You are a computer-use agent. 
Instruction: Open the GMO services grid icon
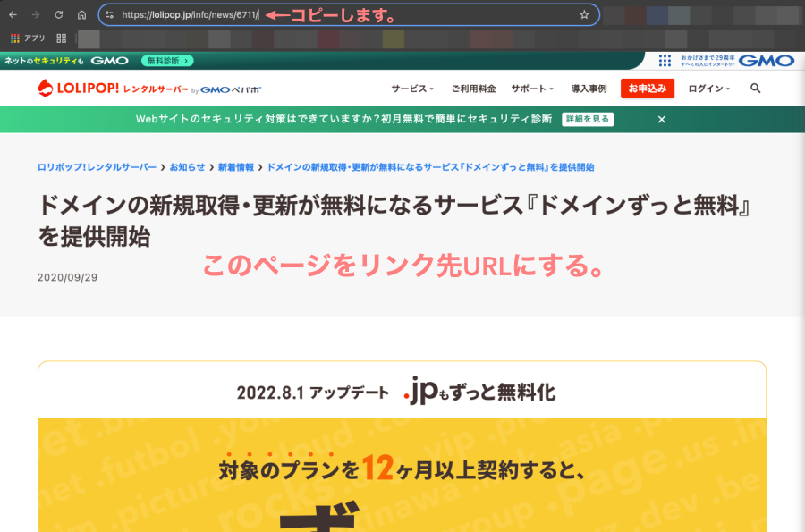[x=665, y=61]
